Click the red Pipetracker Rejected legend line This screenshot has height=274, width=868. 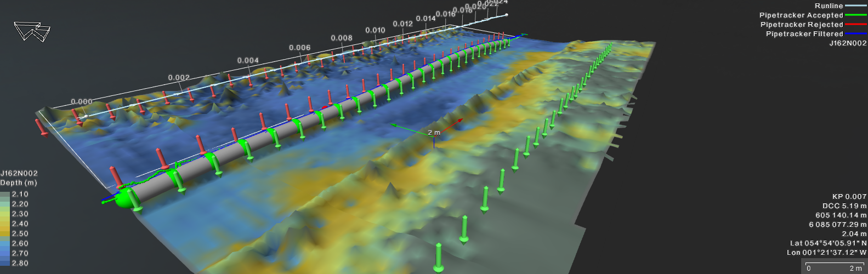click(x=855, y=25)
